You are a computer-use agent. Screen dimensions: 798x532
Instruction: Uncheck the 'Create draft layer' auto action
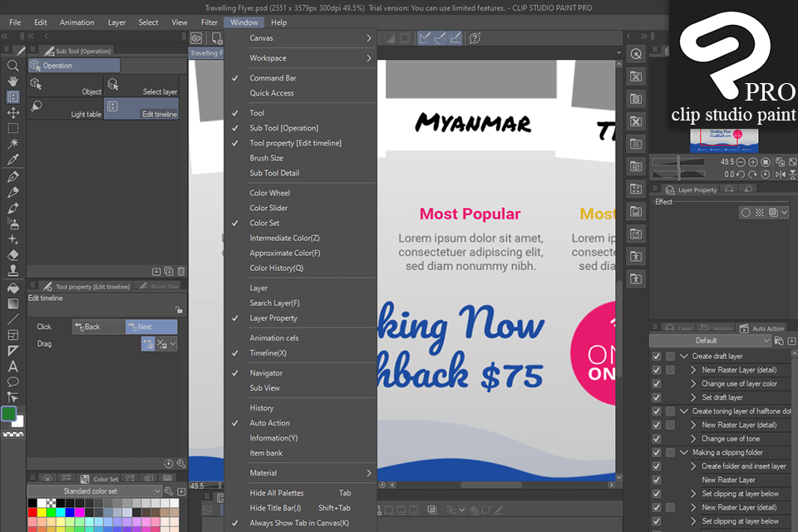coord(656,355)
